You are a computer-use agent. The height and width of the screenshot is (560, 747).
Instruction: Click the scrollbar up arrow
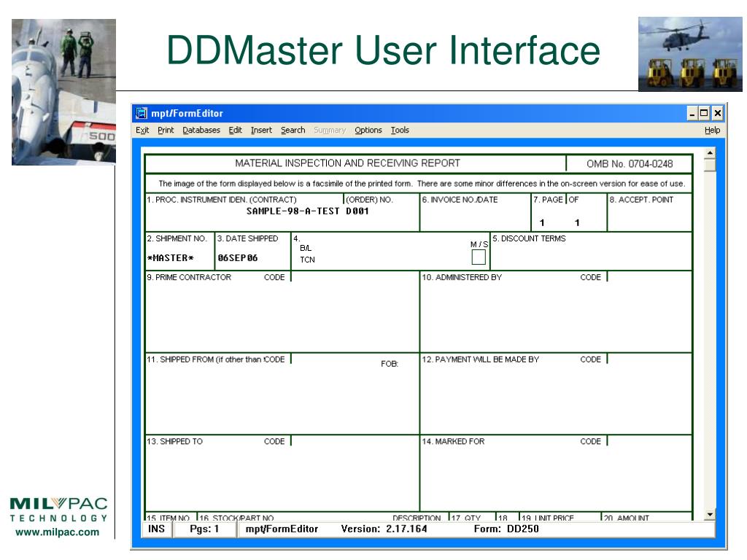(x=710, y=153)
